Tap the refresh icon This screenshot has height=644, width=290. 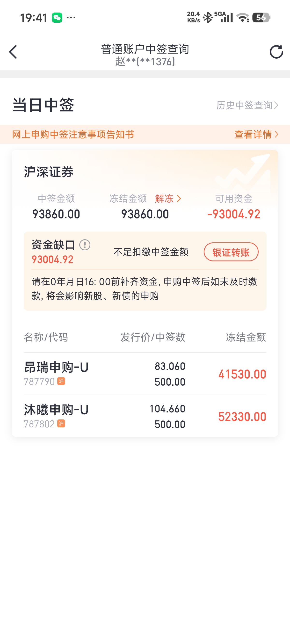(x=276, y=52)
